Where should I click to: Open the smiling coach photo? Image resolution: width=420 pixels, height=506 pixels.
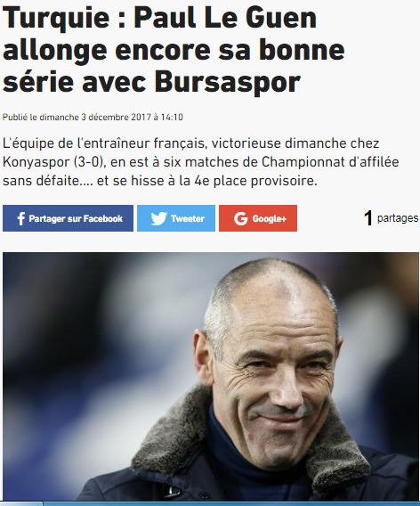[x=211, y=376]
